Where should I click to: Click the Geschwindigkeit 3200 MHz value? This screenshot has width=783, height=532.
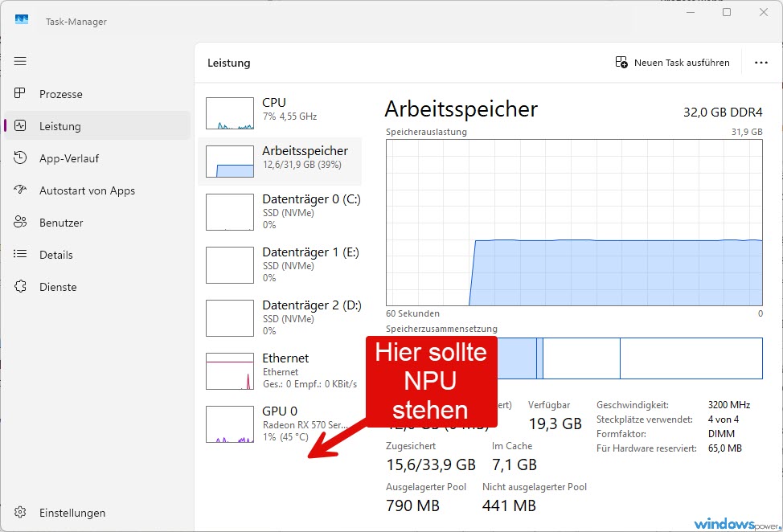[729, 405]
